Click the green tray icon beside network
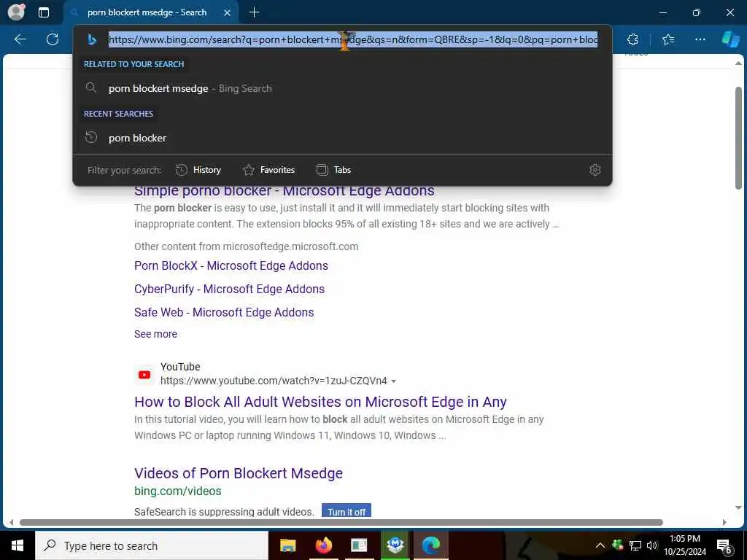This screenshot has height=560, width=747. click(618, 545)
